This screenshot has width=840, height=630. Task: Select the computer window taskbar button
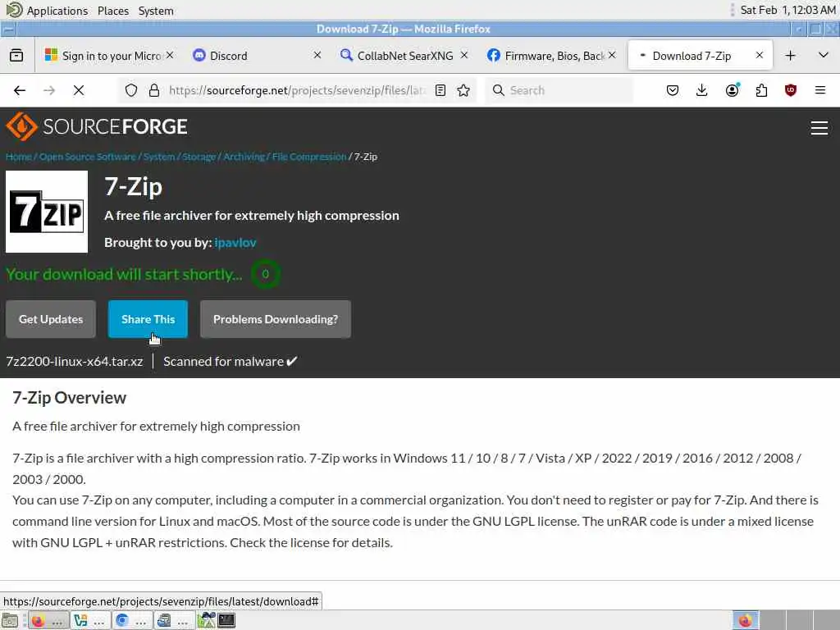[x=174, y=620]
